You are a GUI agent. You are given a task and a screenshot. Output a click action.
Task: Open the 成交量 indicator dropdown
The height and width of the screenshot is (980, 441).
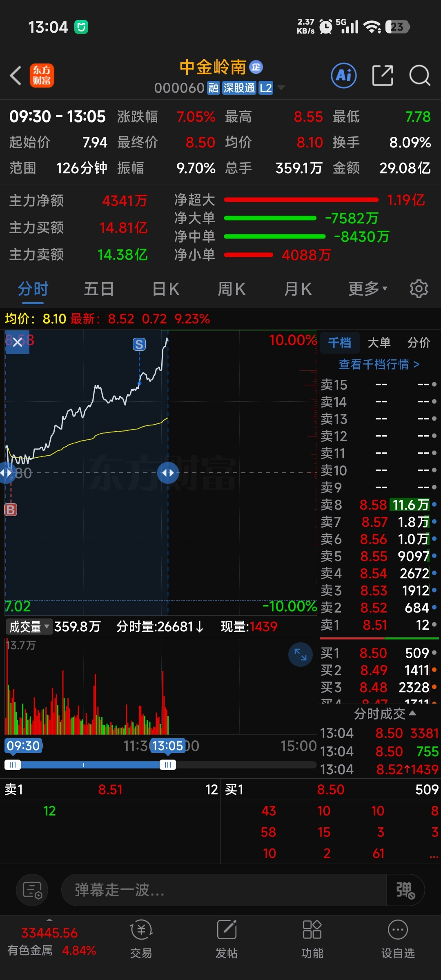[29, 626]
